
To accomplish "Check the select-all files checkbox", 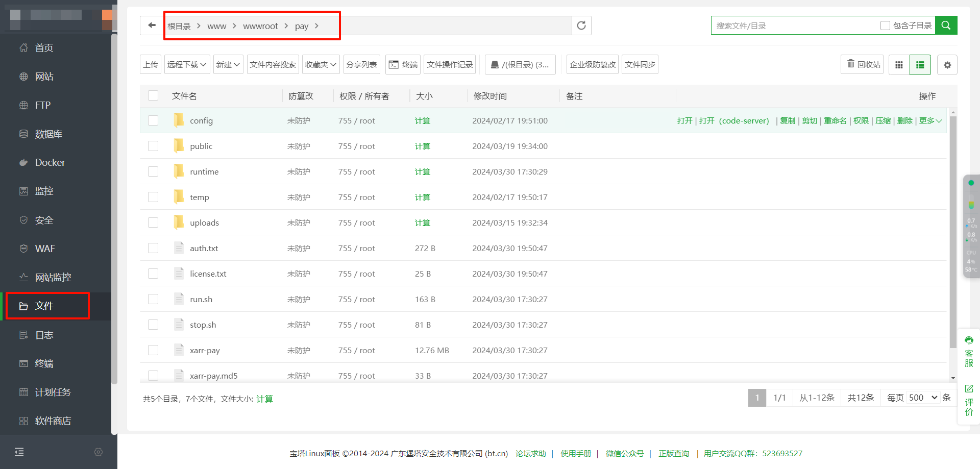I will pos(153,95).
